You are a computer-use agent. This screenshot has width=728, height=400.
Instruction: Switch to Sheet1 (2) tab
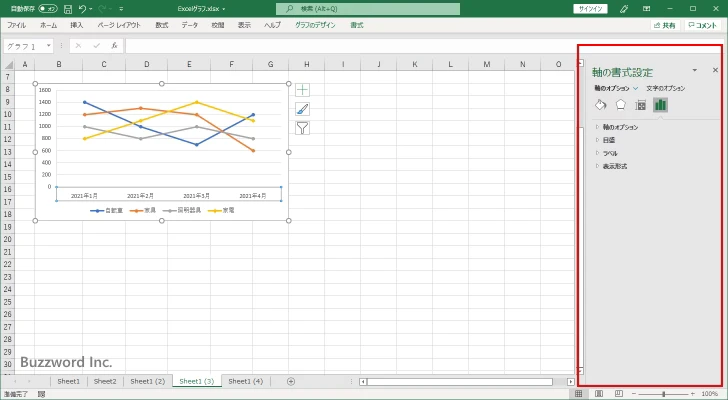click(x=148, y=381)
